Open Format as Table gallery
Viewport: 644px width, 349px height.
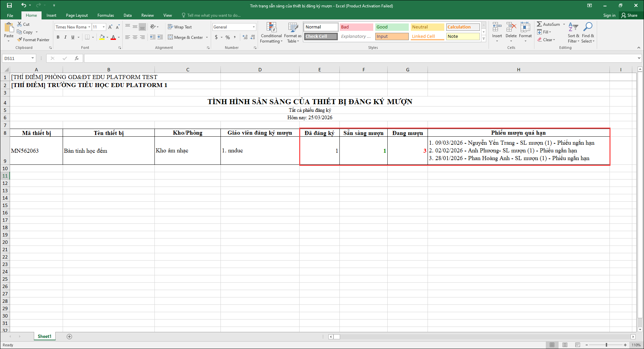click(x=293, y=32)
